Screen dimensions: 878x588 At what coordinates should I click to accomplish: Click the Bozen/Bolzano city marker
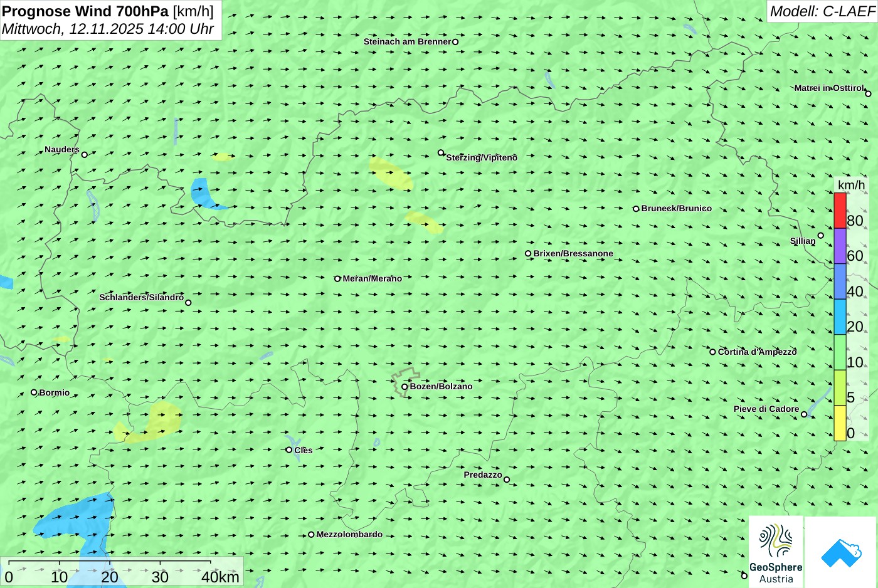pos(405,387)
